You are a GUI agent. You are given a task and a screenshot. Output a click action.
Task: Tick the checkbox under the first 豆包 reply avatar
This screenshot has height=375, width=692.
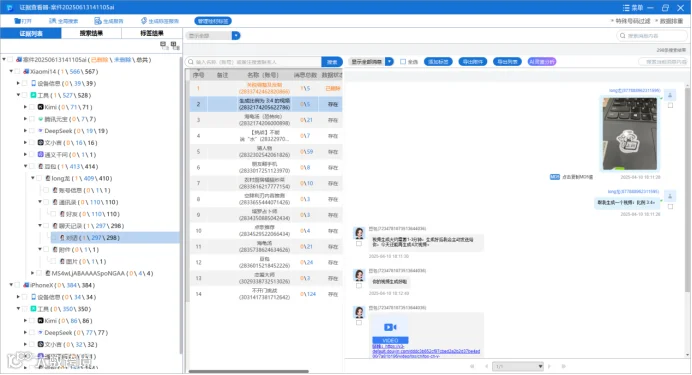click(359, 244)
